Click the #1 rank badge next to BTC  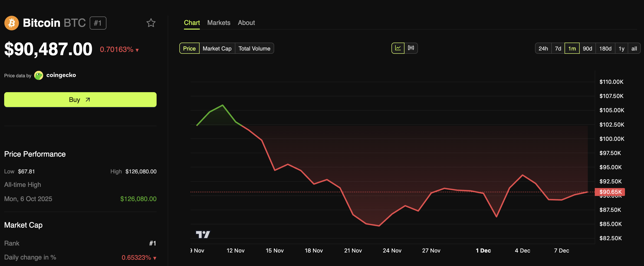point(98,23)
